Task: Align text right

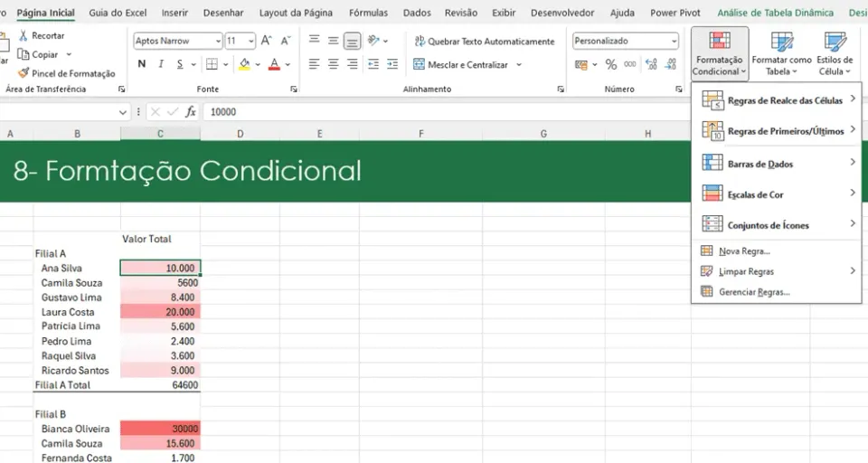Action: [352, 64]
